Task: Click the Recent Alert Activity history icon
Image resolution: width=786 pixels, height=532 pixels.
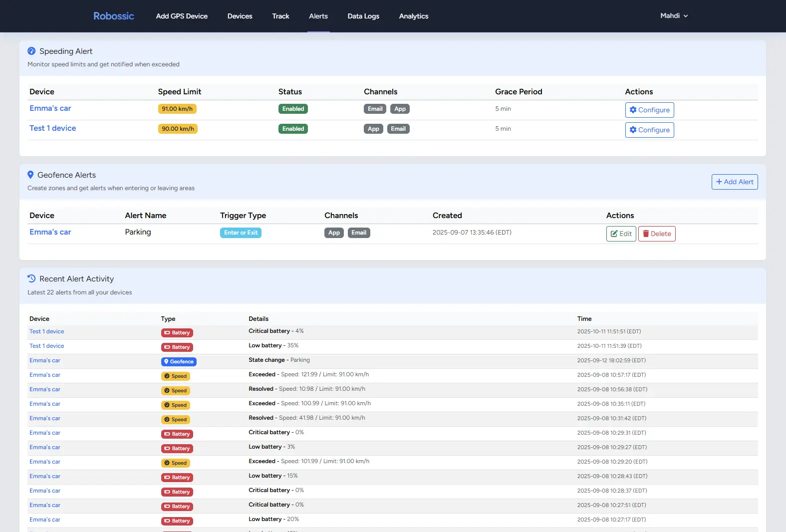Action: coord(31,278)
